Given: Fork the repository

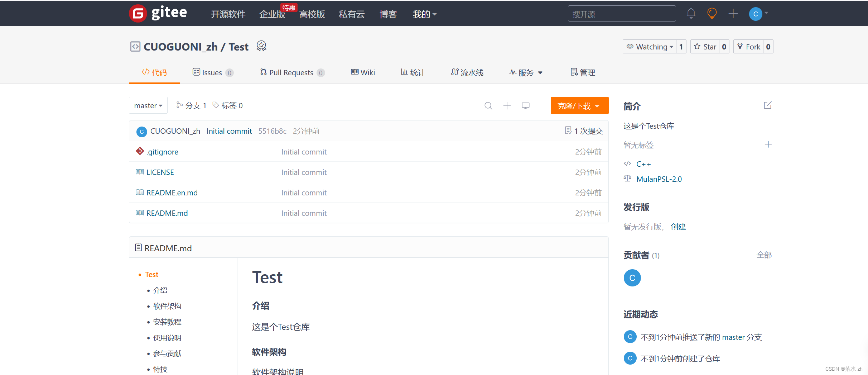Looking at the screenshot, I should click(748, 47).
